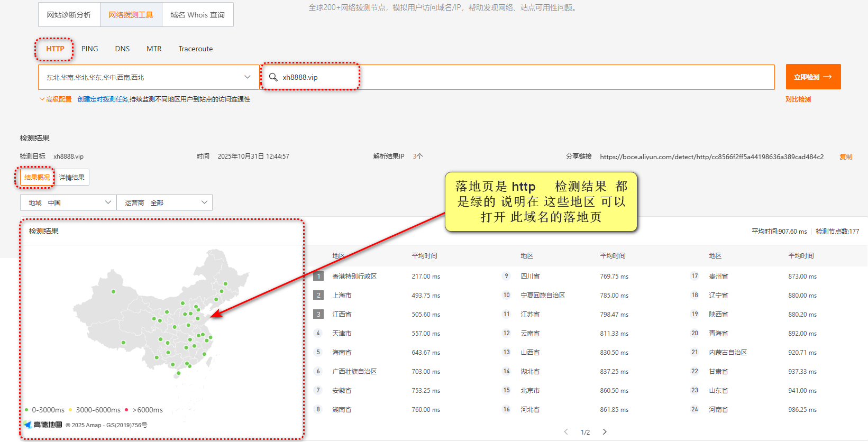Viewport: 868px width, 442px height.
Task: Click 复制 to copy share link
Action: coord(846,157)
